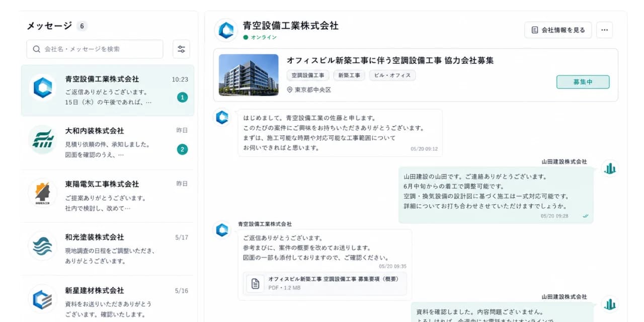Click 青空設備工業 avatar in chat header
Viewport: 644px width, 322px height.
[226, 30]
